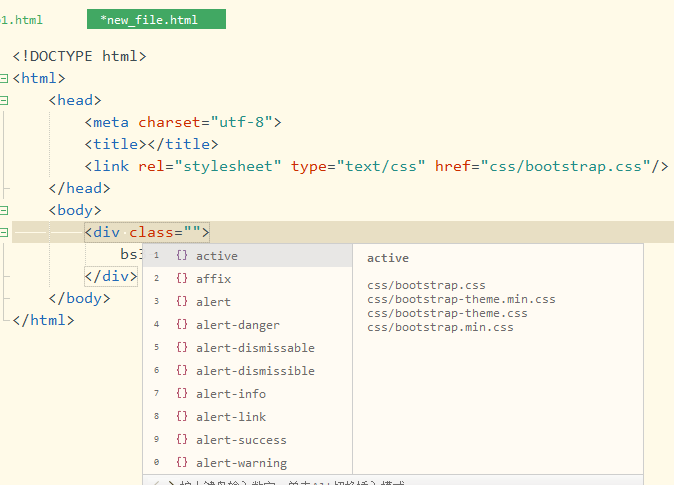Collapse the <html> tag fold marker
Image resolution: width=674 pixels, height=485 pixels.
[x=5, y=78]
